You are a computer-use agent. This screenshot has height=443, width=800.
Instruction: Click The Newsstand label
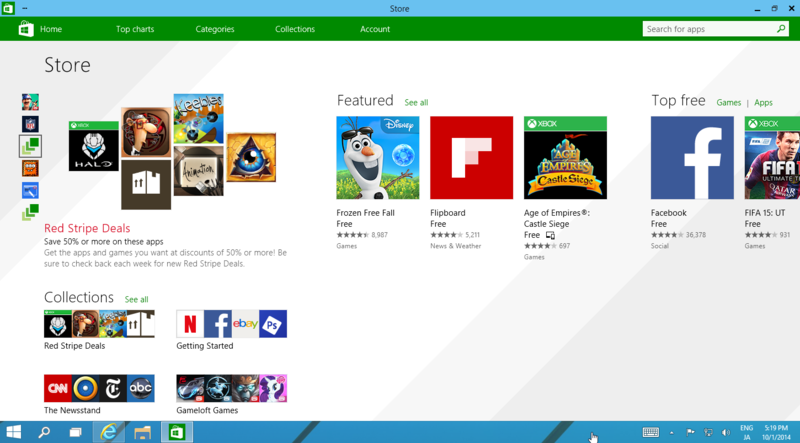point(72,410)
